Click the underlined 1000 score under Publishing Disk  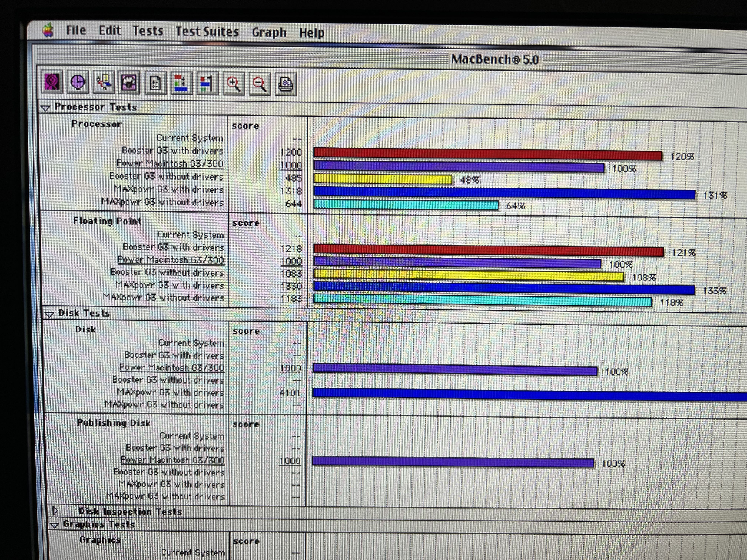pyautogui.click(x=290, y=461)
